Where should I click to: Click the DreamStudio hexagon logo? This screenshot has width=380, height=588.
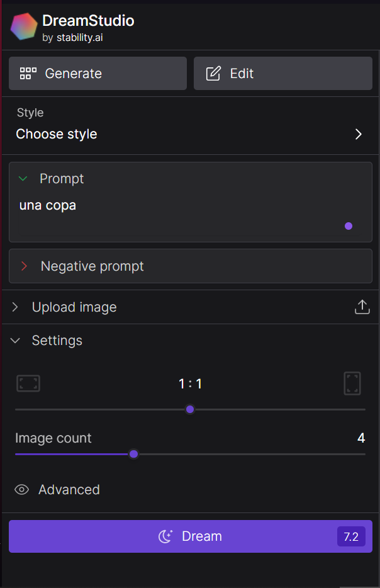[24, 26]
